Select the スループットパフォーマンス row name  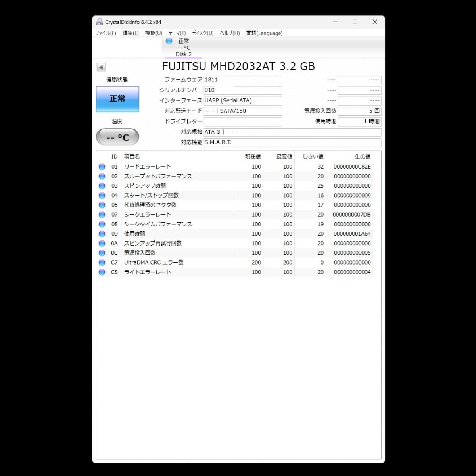click(x=158, y=177)
